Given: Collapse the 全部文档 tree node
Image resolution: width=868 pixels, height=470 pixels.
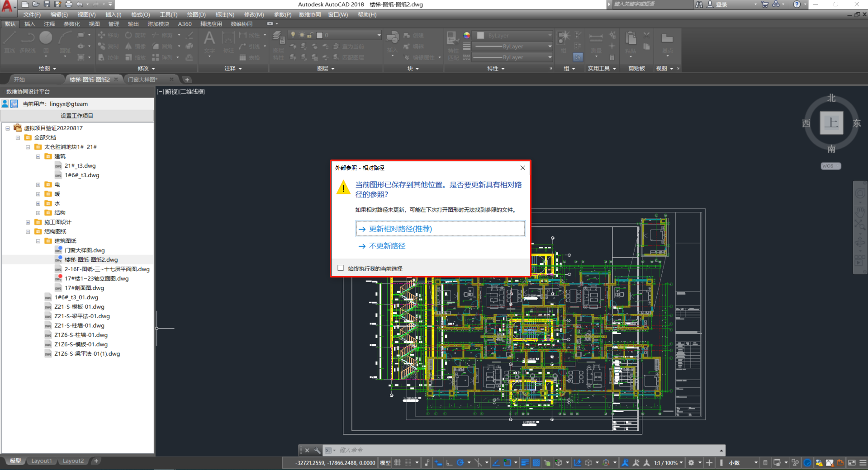Looking at the screenshot, I should pyautogui.click(x=18, y=137).
